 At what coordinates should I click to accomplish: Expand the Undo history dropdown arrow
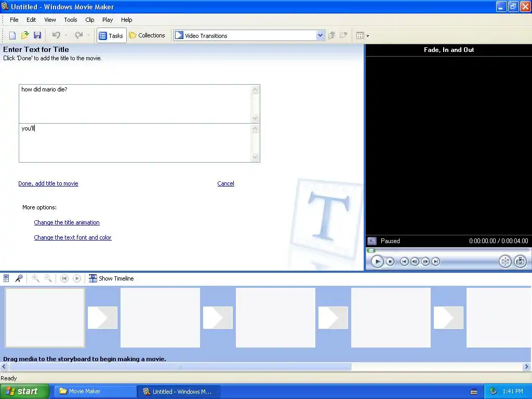(66, 35)
